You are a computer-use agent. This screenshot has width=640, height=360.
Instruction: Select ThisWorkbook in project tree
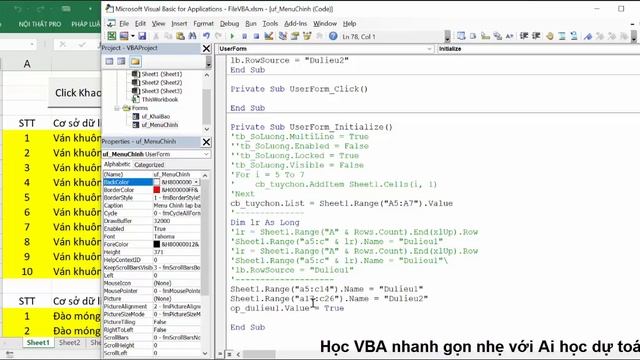tap(160, 100)
